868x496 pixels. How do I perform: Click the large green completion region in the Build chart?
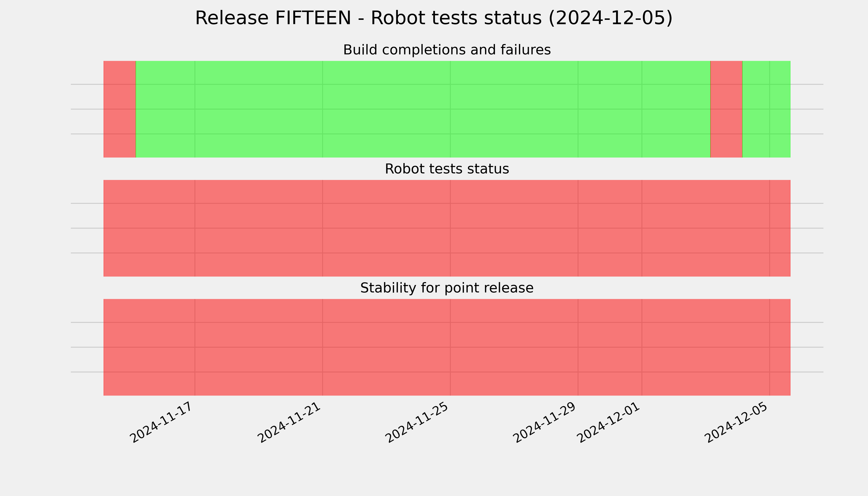(423, 109)
